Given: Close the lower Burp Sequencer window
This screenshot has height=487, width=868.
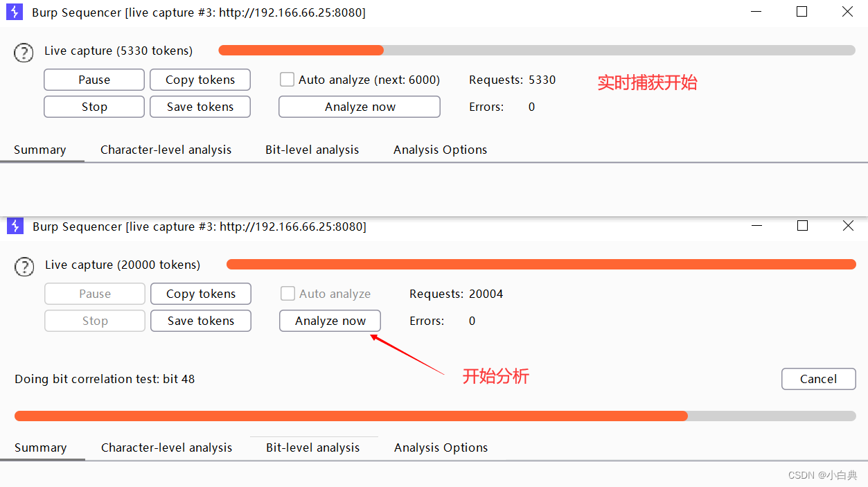Looking at the screenshot, I should pos(848,226).
